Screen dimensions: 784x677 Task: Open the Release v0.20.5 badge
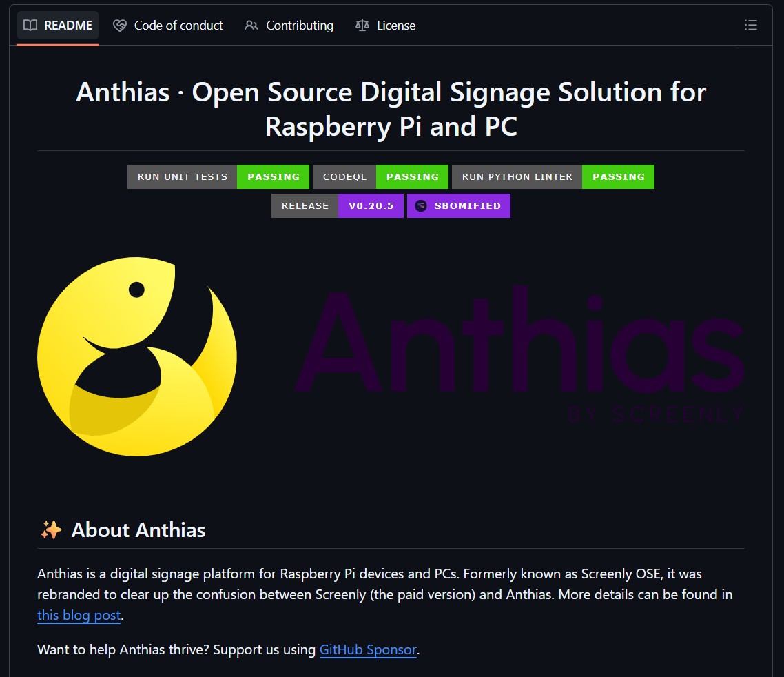338,205
